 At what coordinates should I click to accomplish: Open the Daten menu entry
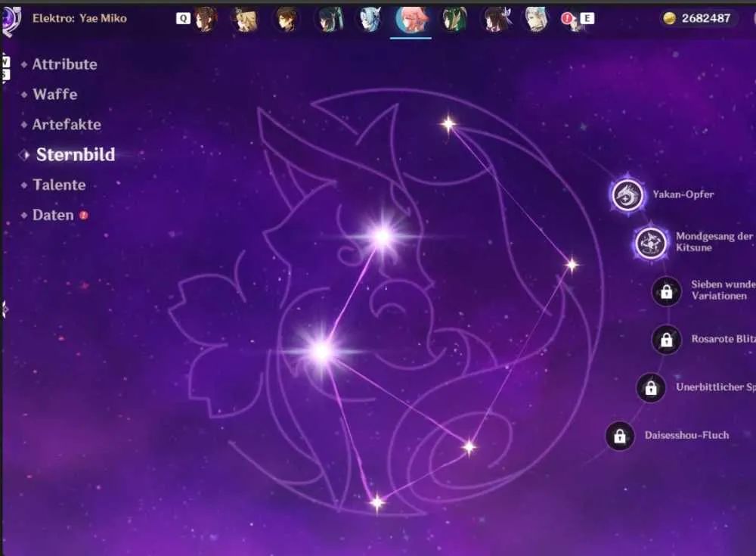[x=53, y=216]
